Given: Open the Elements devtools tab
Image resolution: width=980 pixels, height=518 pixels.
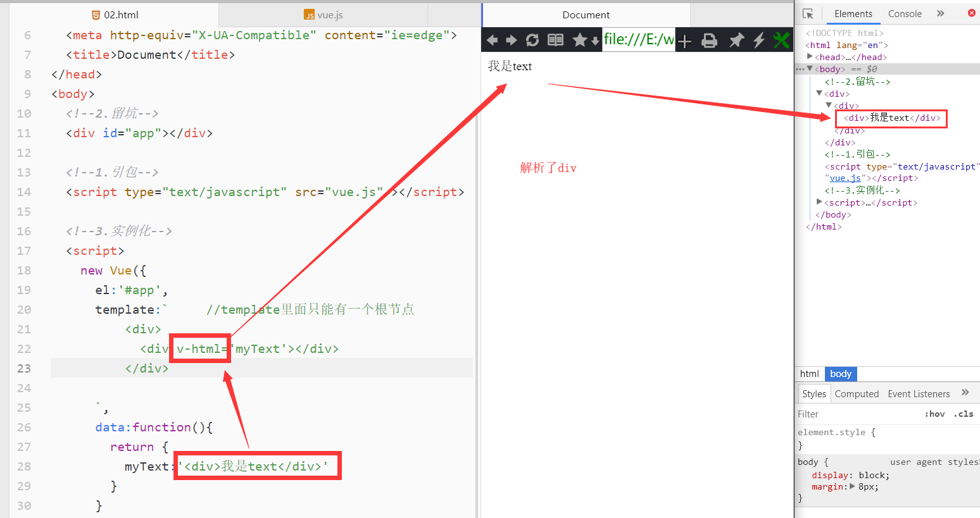Looking at the screenshot, I should 853,14.
